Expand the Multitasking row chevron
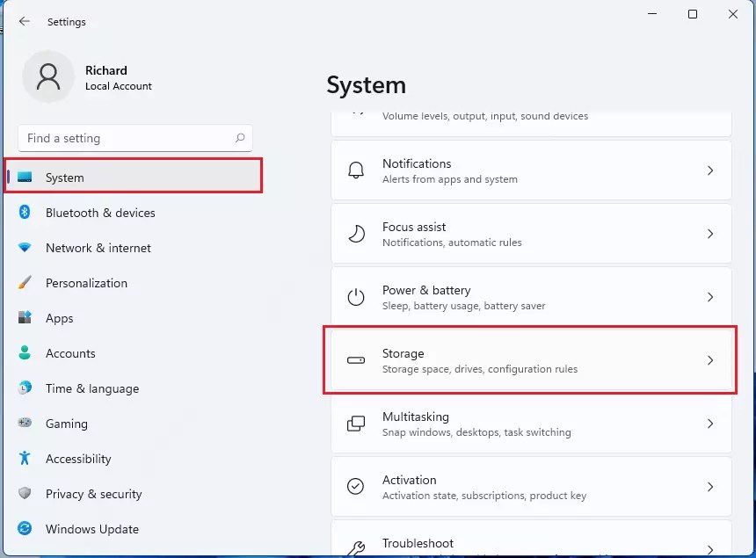Image resolution: width=756 pixels, height=558 pixels. click(x=710, y=423)
